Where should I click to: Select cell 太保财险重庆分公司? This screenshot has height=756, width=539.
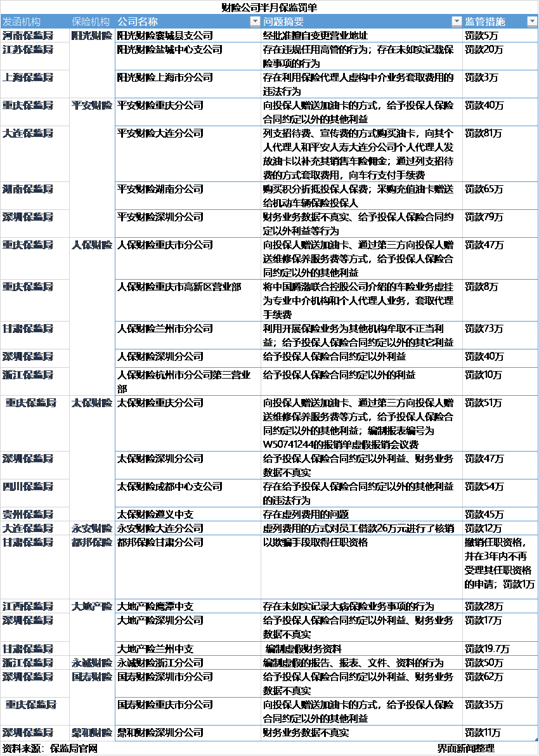point(188,423)
